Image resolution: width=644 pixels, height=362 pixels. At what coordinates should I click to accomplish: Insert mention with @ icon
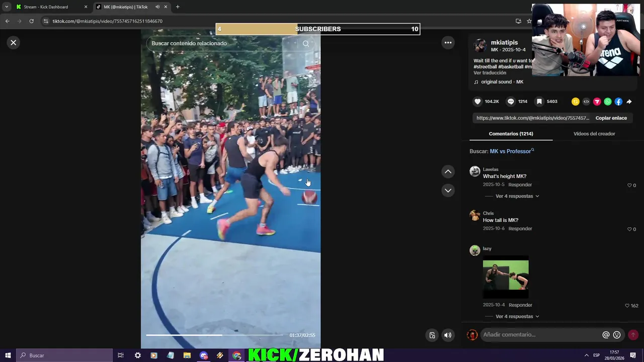pyautogui.click(x=606, y=335)
